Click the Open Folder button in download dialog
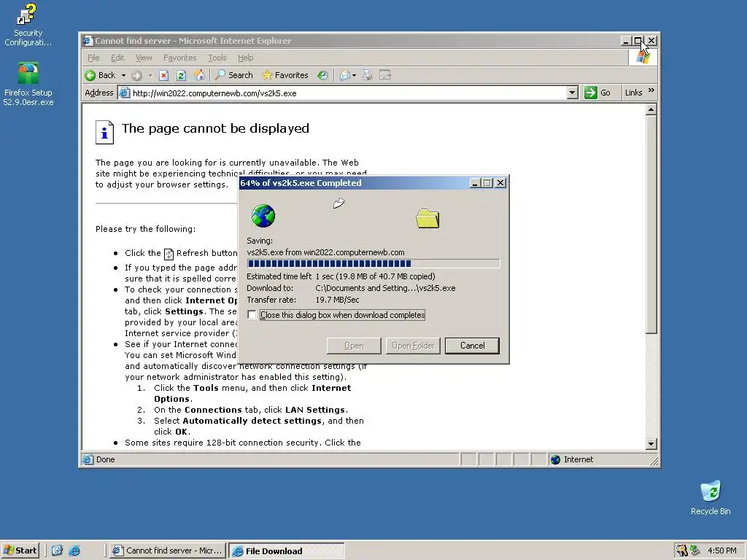 [413, 346]
